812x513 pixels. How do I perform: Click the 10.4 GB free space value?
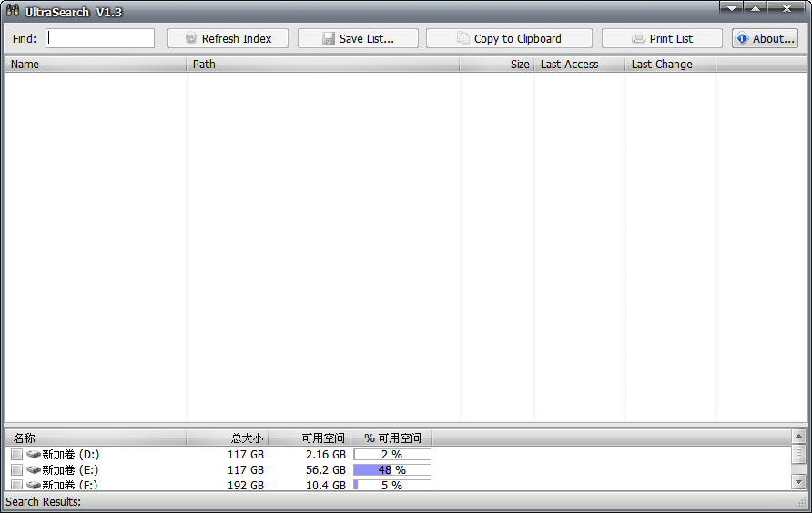[325, 485]
